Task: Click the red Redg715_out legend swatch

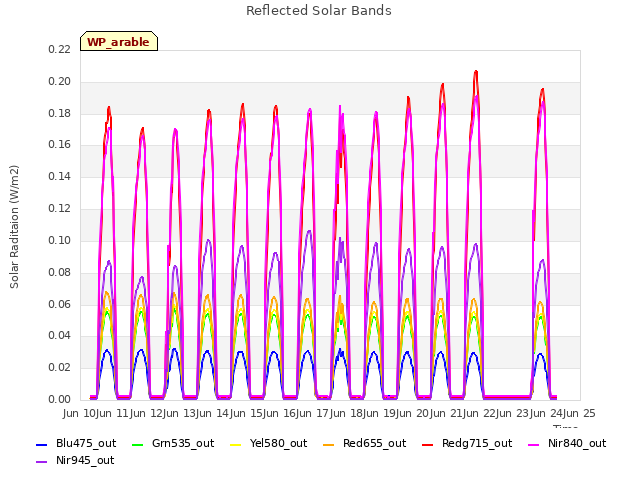Action: tap(428, 444)
